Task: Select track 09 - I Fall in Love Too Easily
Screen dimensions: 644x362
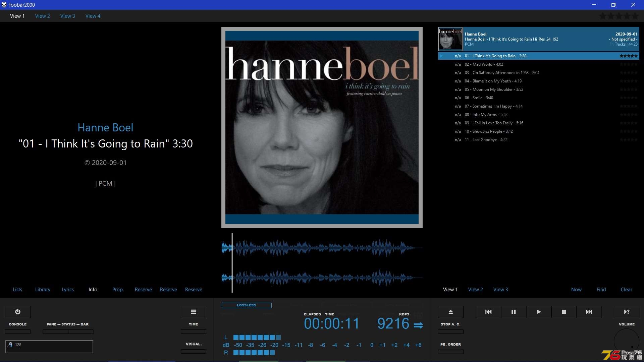Action: [x=539, y=123]
